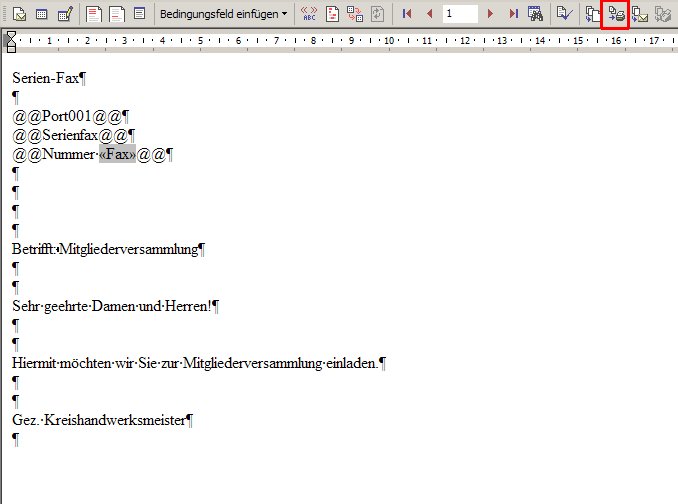
Task: Merge to e-mail
Action: click(640, 14)
